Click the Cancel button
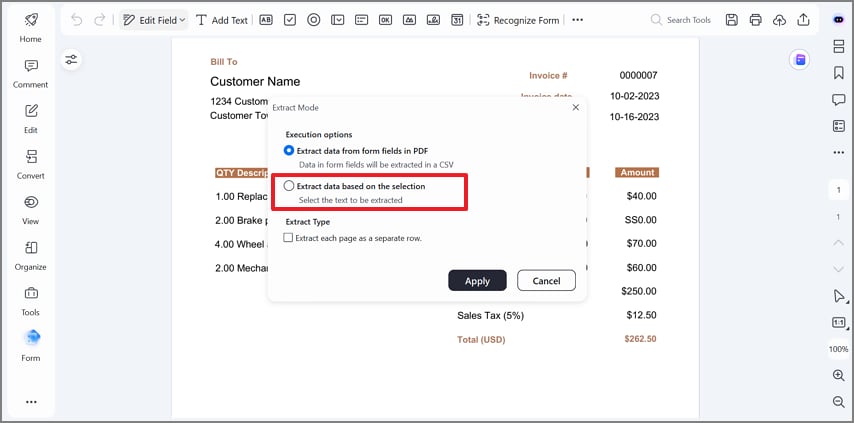 (x=546, y=280)
